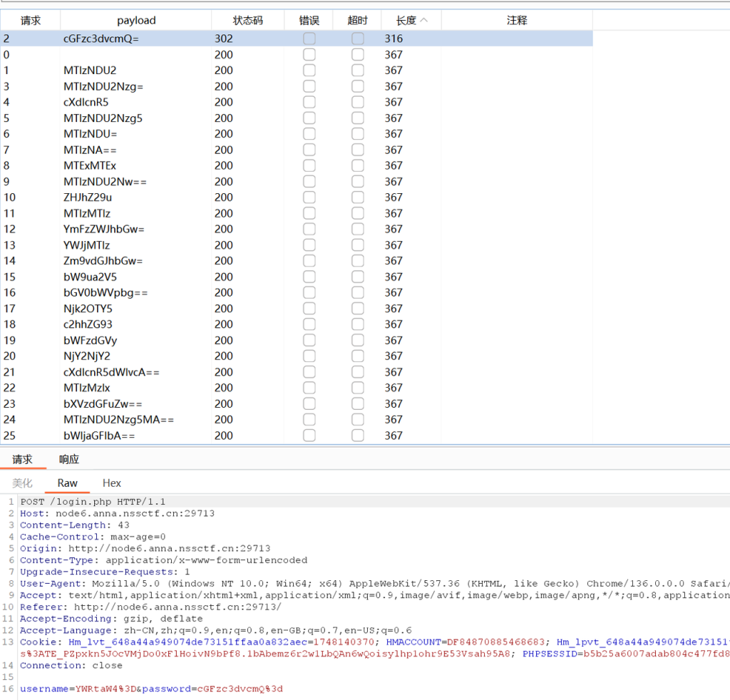Sort results by payload column header
Image resolution: width=730 pixels, height=700 pixels.
click(136, 21)
